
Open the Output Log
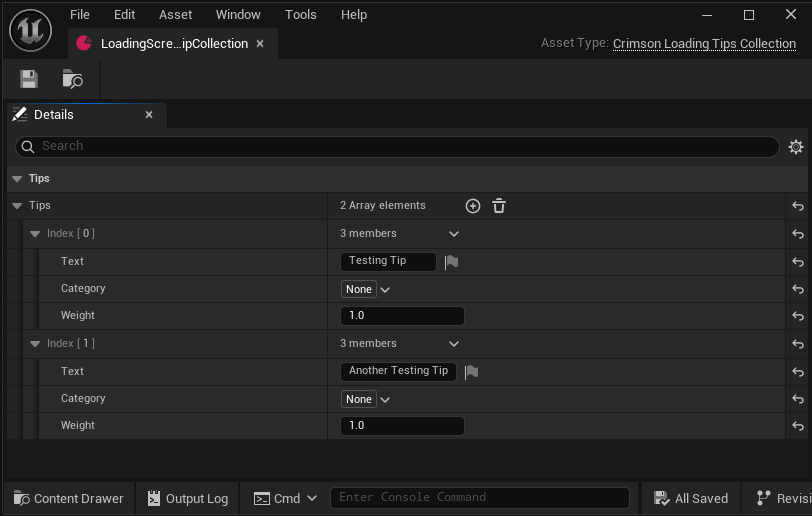pyautogui.click(x=187, y=498)
